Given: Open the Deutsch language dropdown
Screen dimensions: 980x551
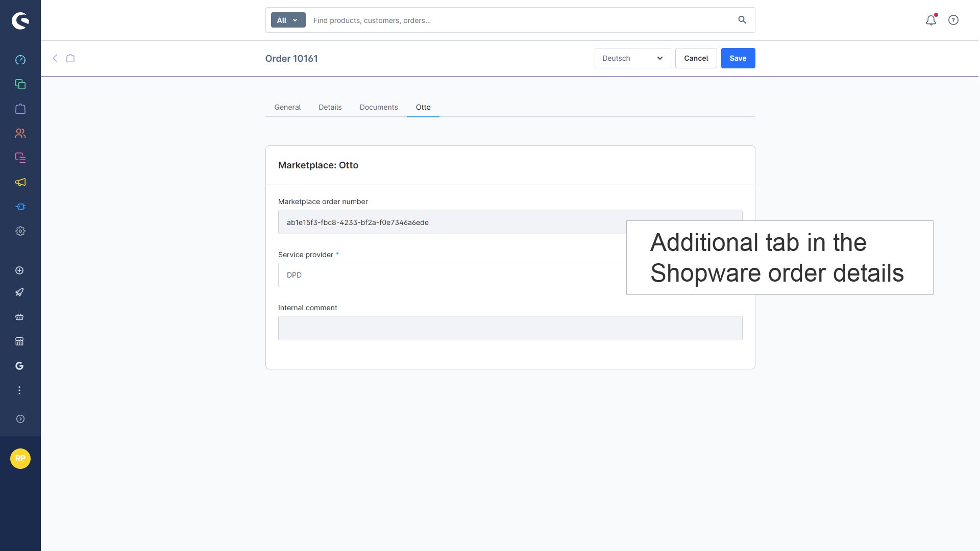Looking at the screenshot, I should tap(632, 58).
